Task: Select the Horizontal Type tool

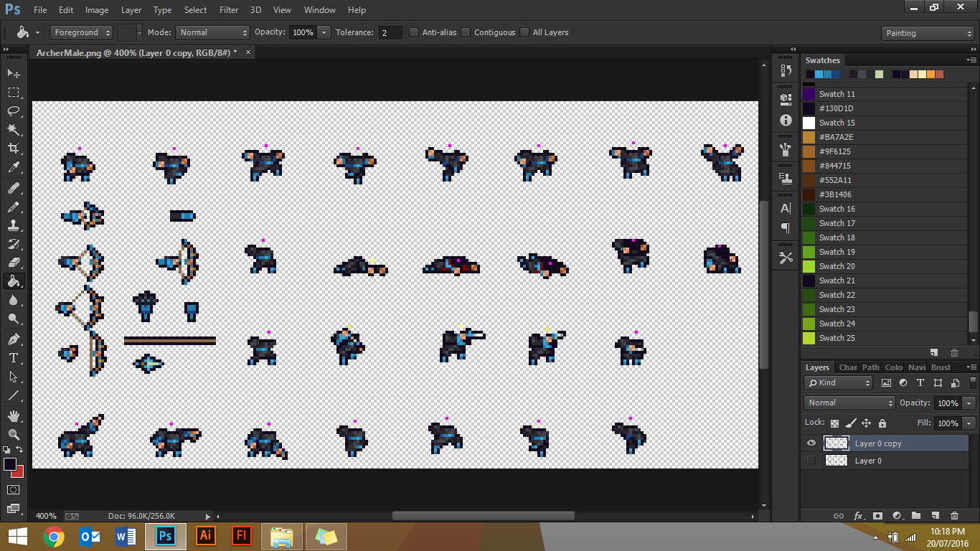Action: point(14,358)
